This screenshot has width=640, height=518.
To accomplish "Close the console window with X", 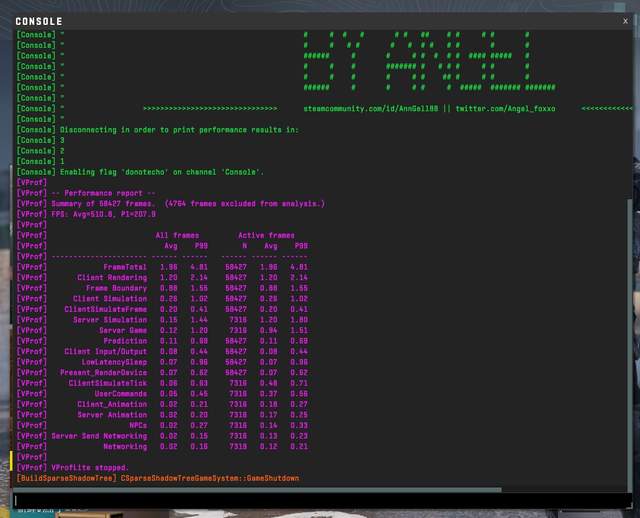I will pyautogui.click(x=625, y=20).
